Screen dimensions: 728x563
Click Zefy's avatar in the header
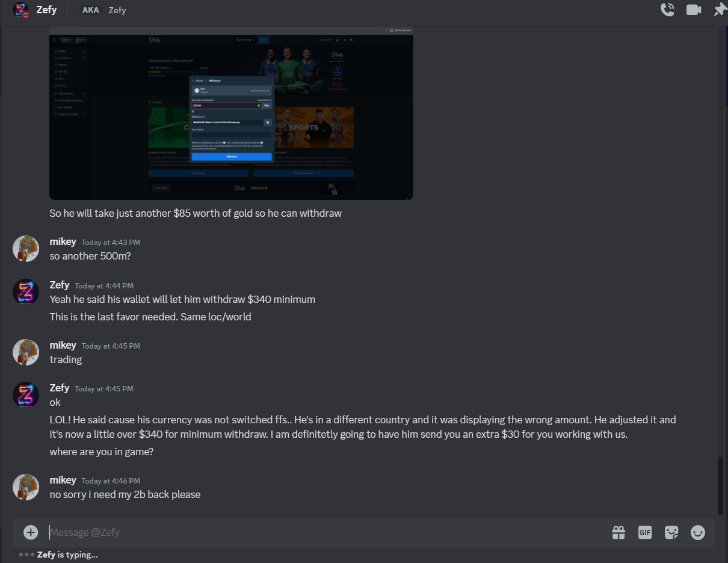pos(20,10)
